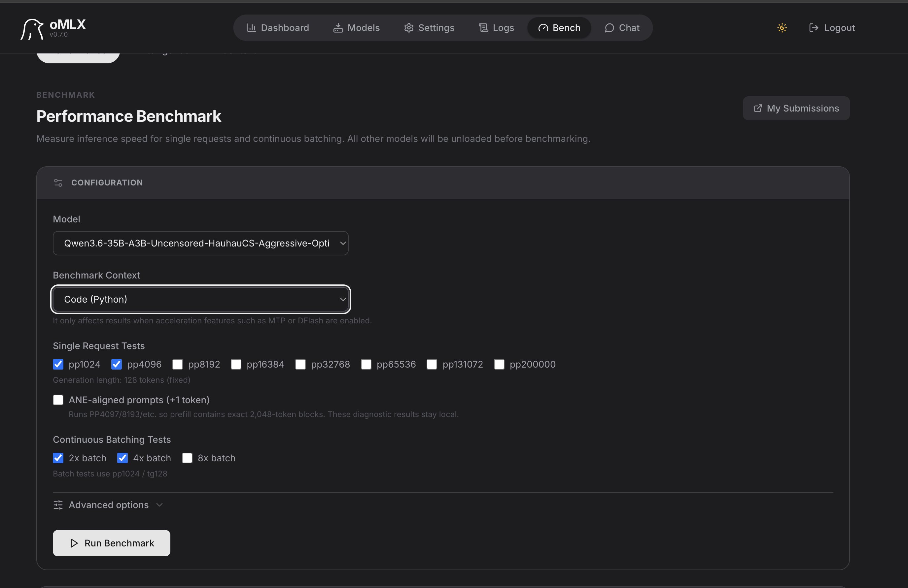This screenshot has height=588, width=908.
Task: Uncheck the pp4096 test
Action: tap(116, 364)
